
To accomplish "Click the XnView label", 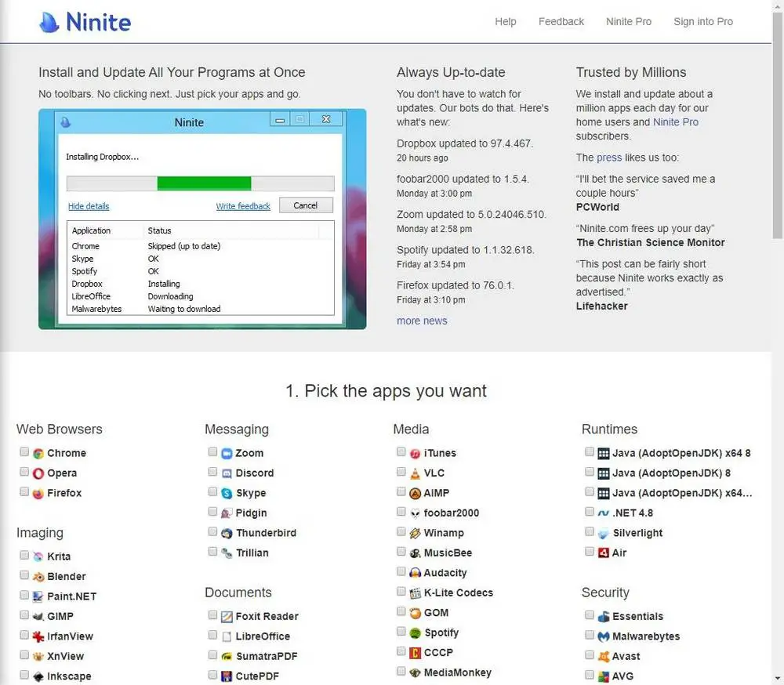I will (x=66, y=657).
